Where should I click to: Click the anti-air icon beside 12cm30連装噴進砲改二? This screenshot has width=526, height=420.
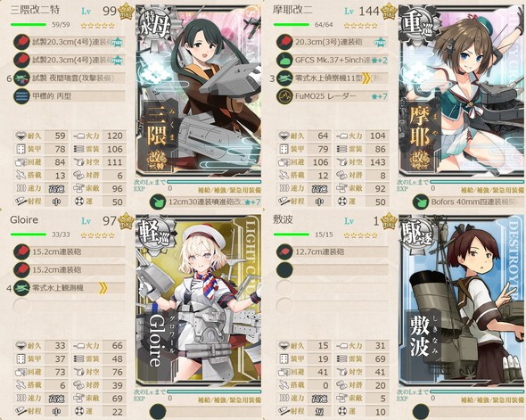[158, 202]
